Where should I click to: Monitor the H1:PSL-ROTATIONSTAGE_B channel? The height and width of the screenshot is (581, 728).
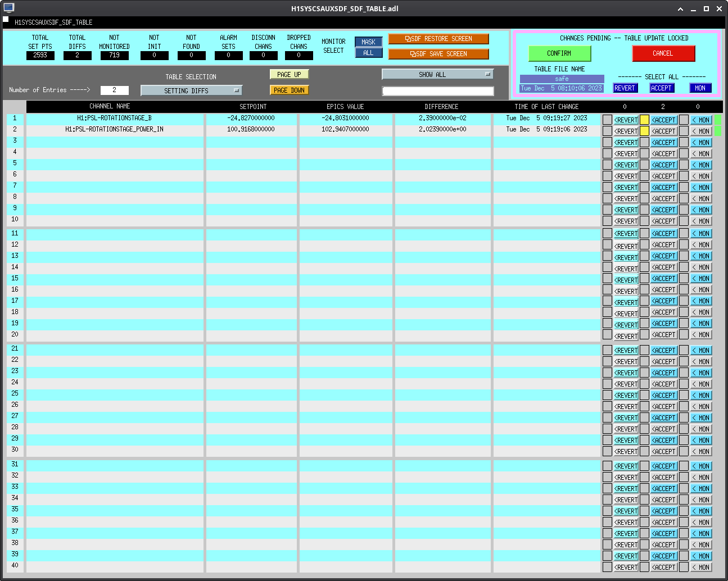(x=701, y=120)
